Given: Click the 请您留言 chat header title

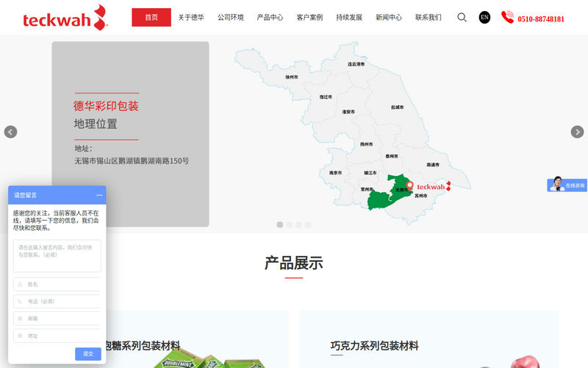Looking at the screenshot, I should [26, 195].
